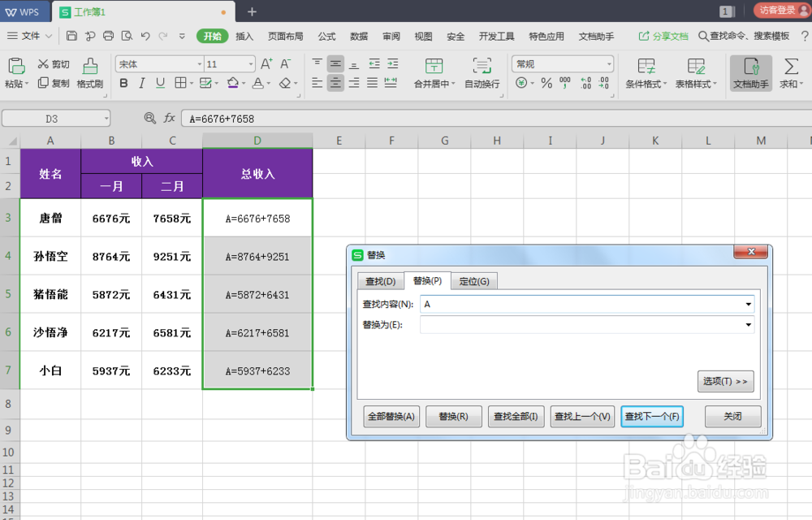Open Table Style (表格样式) menu
The width and height of the screenshot is (812, 520).
[696, 73]
